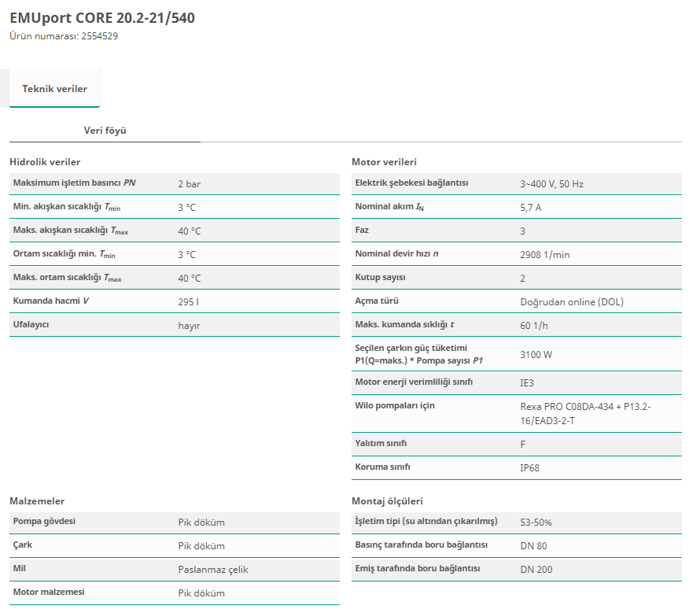Click the İşletim tipi (su altından çıkarılmış) label

(426, 522)
